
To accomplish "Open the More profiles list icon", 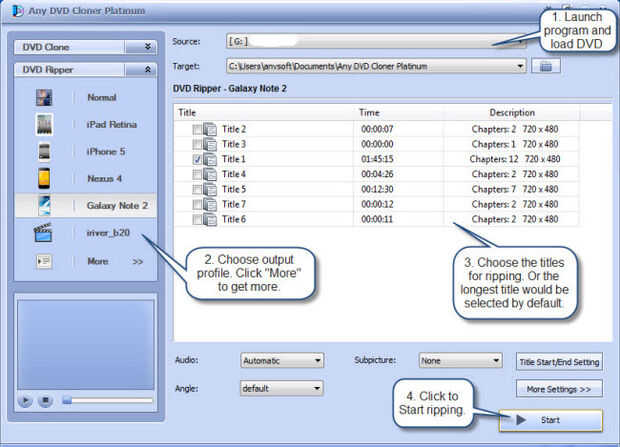I will (43, 261).
